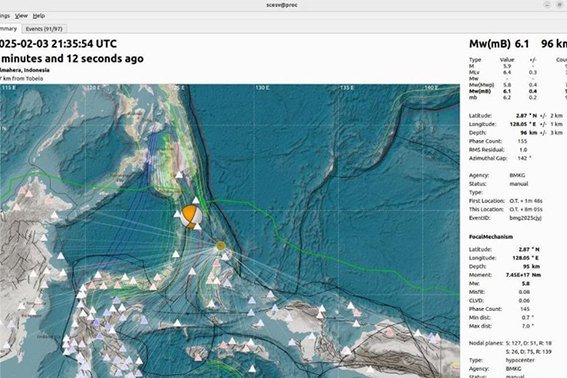Viewport: 567px width, 378px height.
Task: Click the yellow epicenter circle marker on map
Action: coord(221,246)
